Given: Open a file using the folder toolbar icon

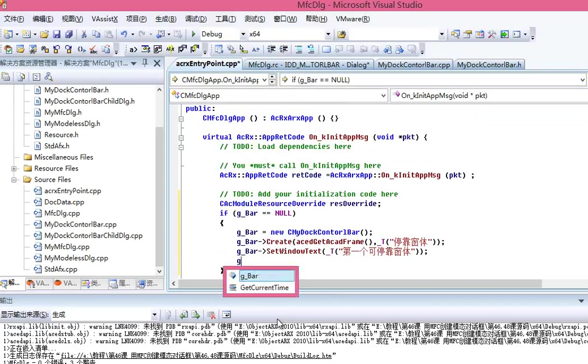Looking at the screenshot, I should click(45, 35).
